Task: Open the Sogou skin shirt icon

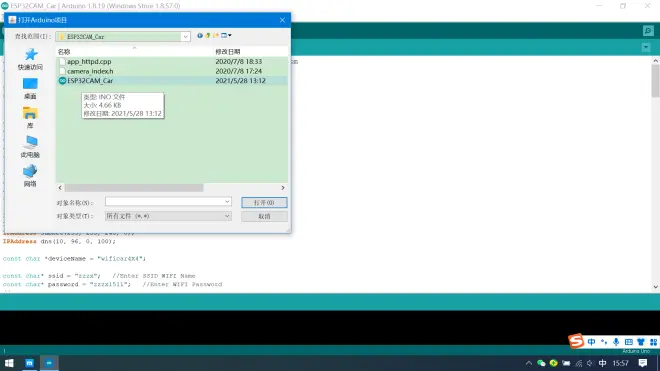Action: [x=641, y=342]
